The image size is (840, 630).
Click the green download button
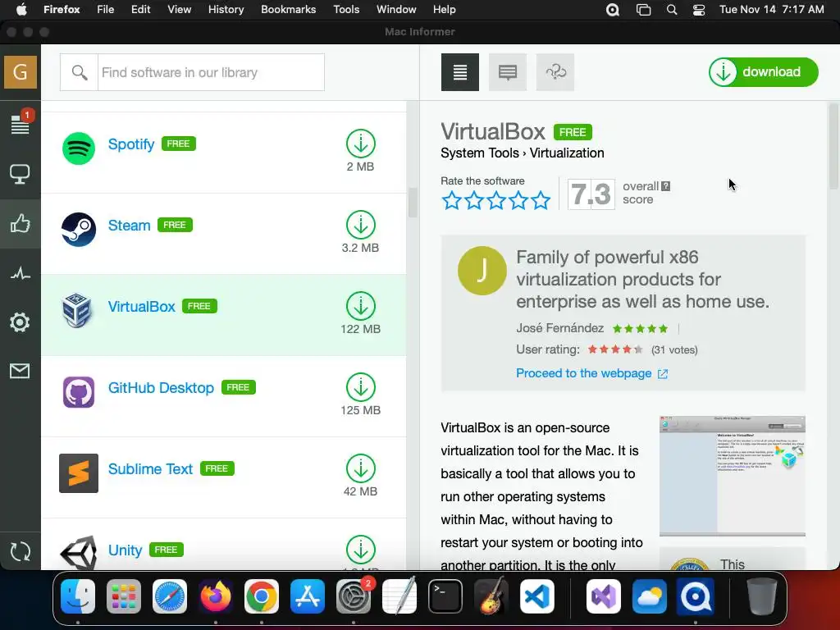pos(764,72)
